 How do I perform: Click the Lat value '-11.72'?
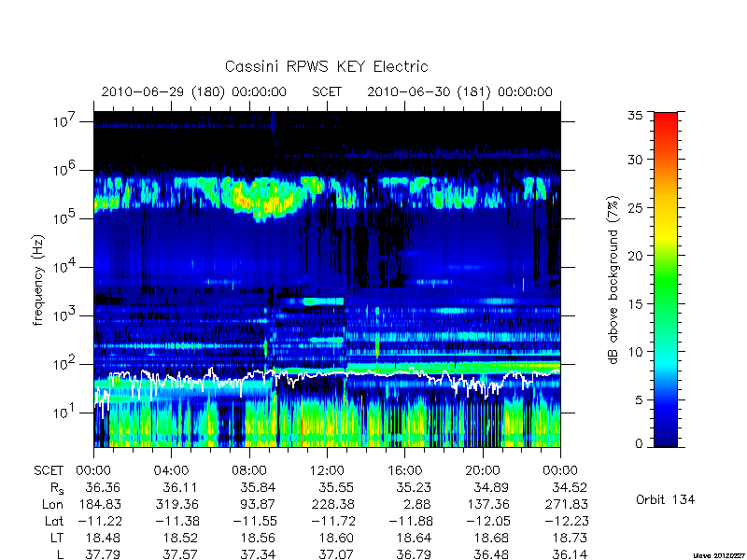332,521
